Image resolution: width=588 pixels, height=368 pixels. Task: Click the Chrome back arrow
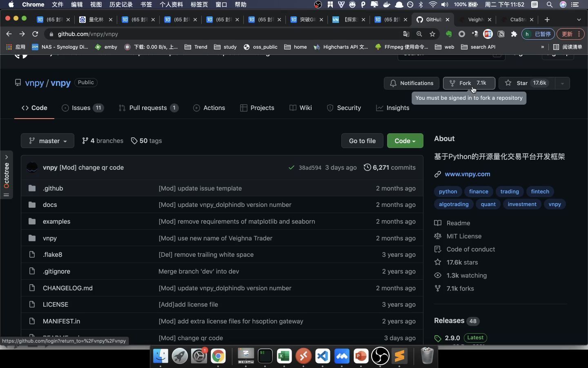point(9,34)
